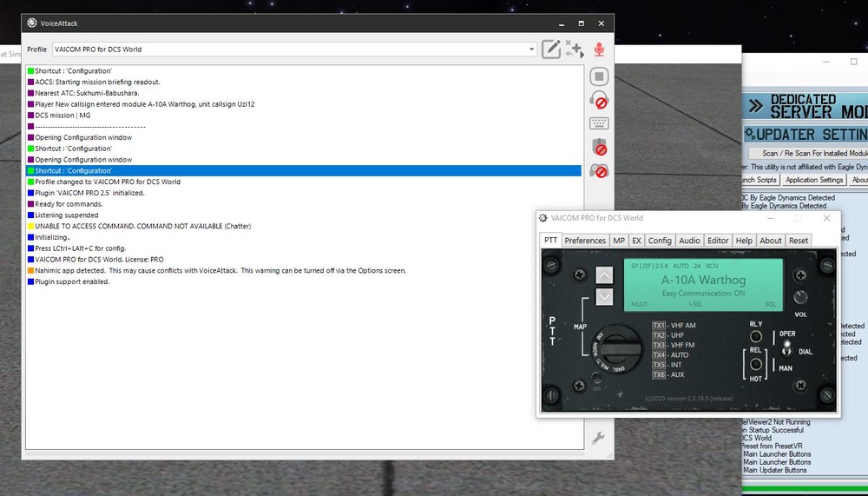Screen dimensions: 868x496
Task: Select TX4 AUTO entry
Action: tap(670, 354)
